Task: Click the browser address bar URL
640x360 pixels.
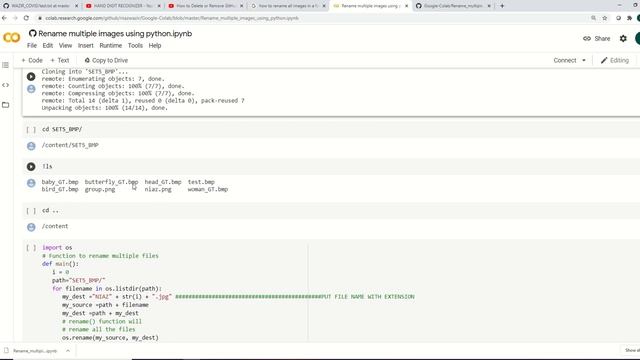Action: tap(172, 18)
